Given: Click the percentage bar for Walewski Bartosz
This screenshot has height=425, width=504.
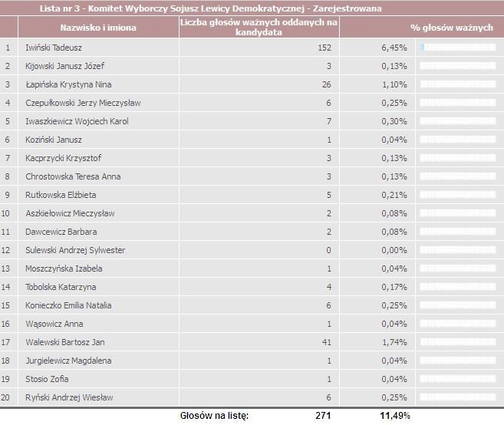Looking at the screenshot, I should [458, 342].
